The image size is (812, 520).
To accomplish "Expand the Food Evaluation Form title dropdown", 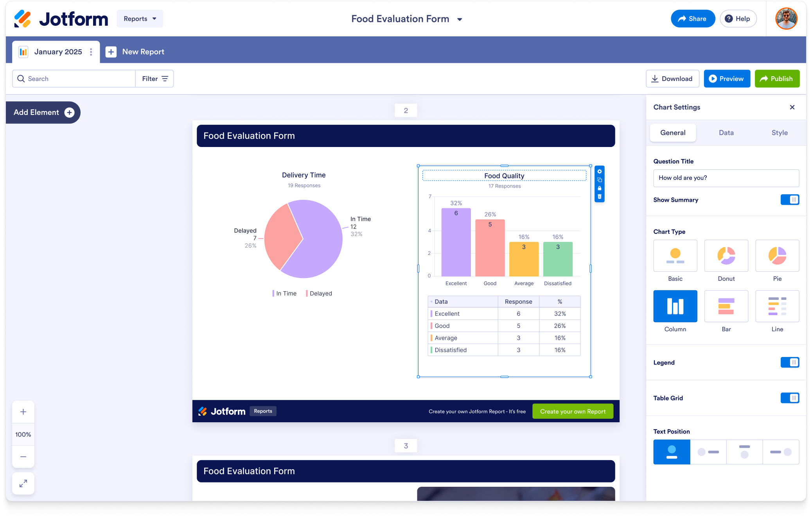I will (460, 19).
